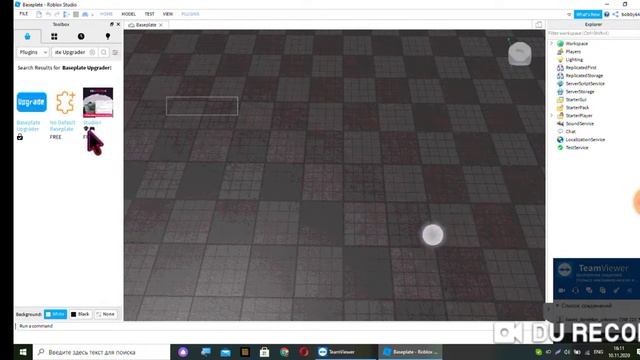Collapse TeamViewer connection list section
Screen dimensions: 640x360
(x=557, y=305)
